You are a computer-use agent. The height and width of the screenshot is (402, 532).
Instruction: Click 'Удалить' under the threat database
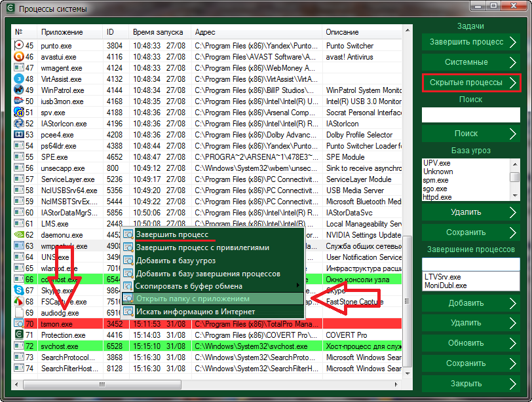[470, 212]
